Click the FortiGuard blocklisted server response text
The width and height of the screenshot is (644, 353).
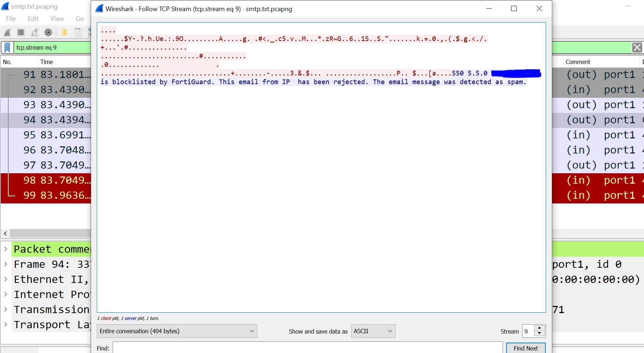point(313,82)
